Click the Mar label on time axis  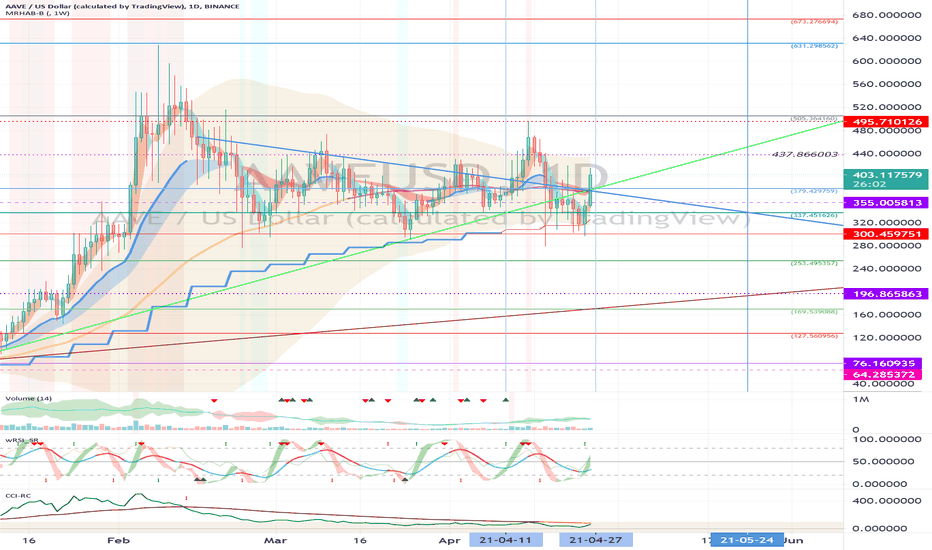[275, 540]
